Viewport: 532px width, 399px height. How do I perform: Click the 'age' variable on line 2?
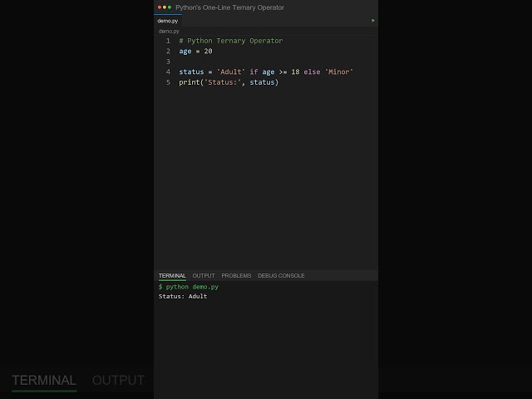185,52
